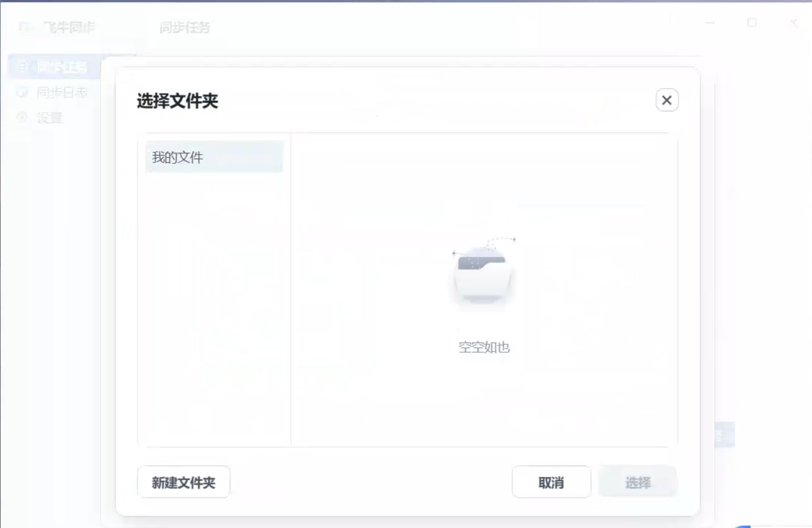Click the highlighted 我的文件 selection row

(214, 157)
